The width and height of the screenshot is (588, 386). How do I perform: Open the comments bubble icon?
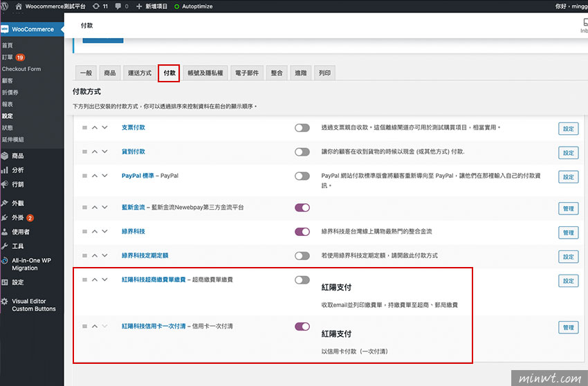click(118, 6)
